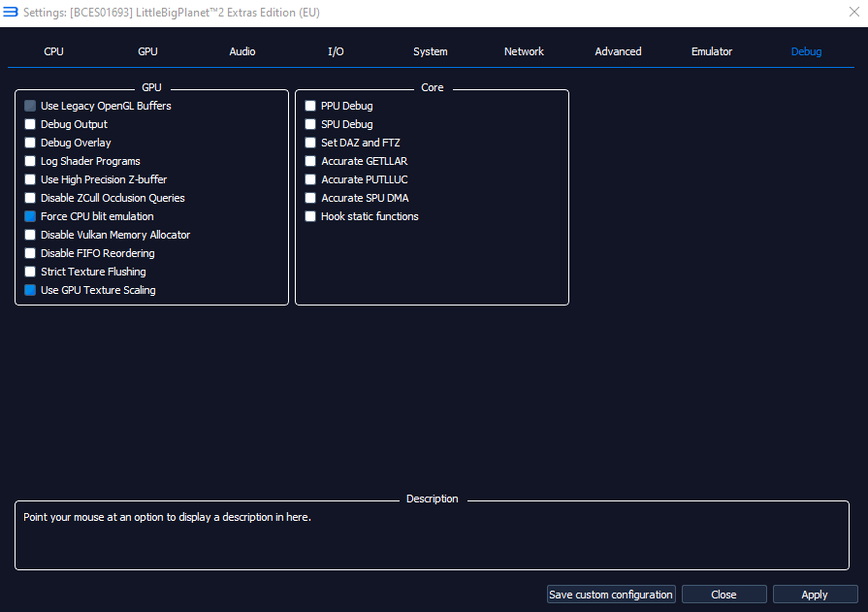Enable Accurate GETLLAR option

point(310,161)
